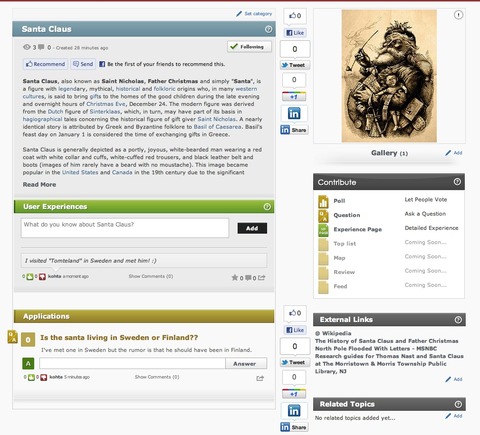Screen dimensions: 480x435
Task: Open the 'Saint Nicholas' link
Action: pyautogui.click(x=217, y=119)
